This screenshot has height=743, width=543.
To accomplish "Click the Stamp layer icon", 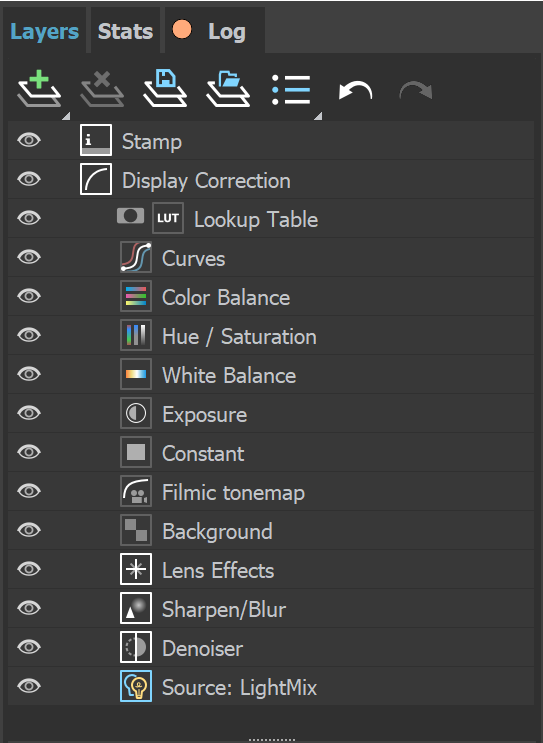I will [96, 140].
